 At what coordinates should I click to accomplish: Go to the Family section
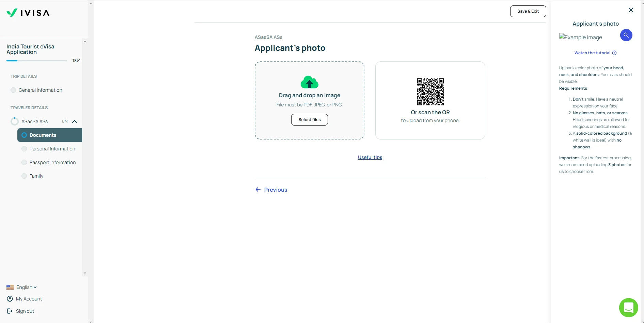coord(36,176)
